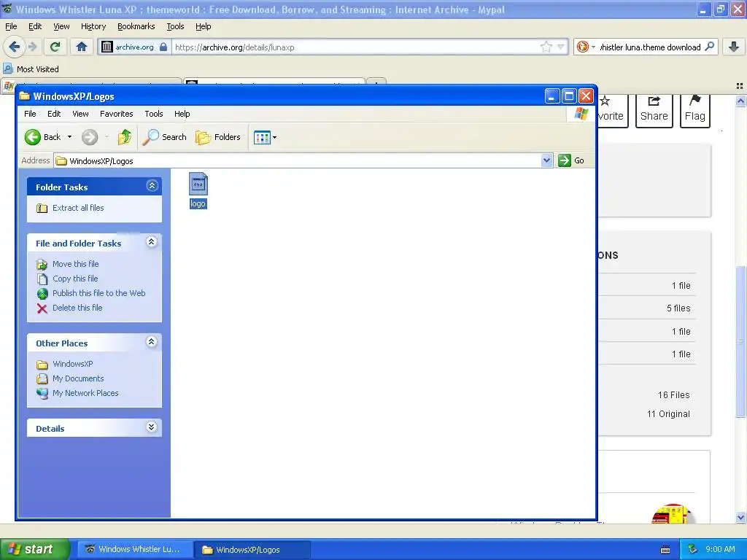Screen dimensions: 747x560
Task: Click the browser forward arrow button
Action: click(32, 47)
